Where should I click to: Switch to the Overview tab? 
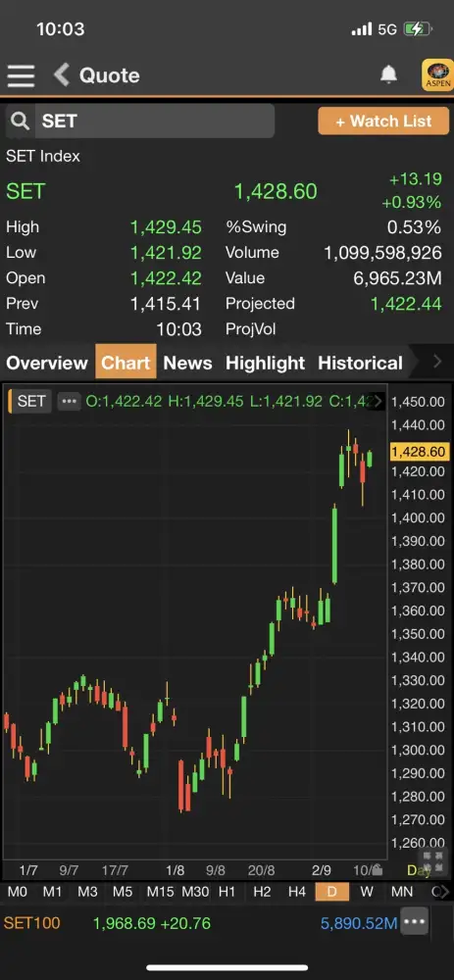coord(47,363)
